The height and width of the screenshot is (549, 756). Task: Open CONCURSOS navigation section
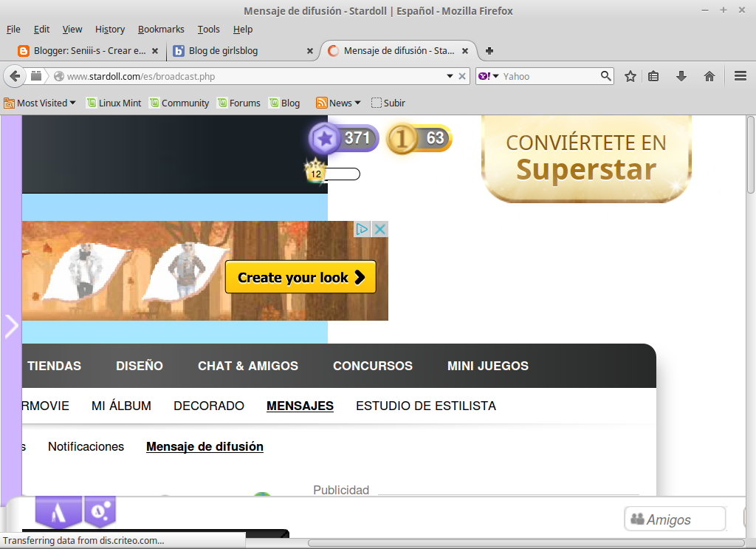(x=373, y=366)
